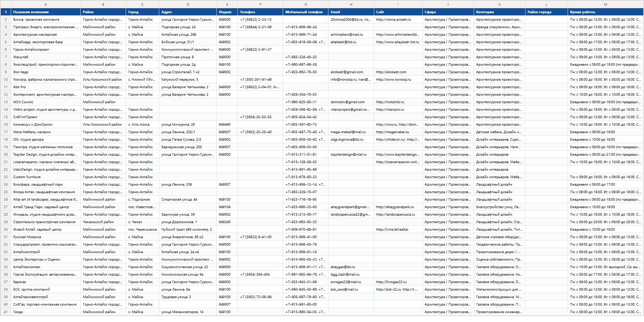Select company cell 'Масштаб'
Viewport: 644px width, 322px height.
pyautogui.click(x=46, y=57)
